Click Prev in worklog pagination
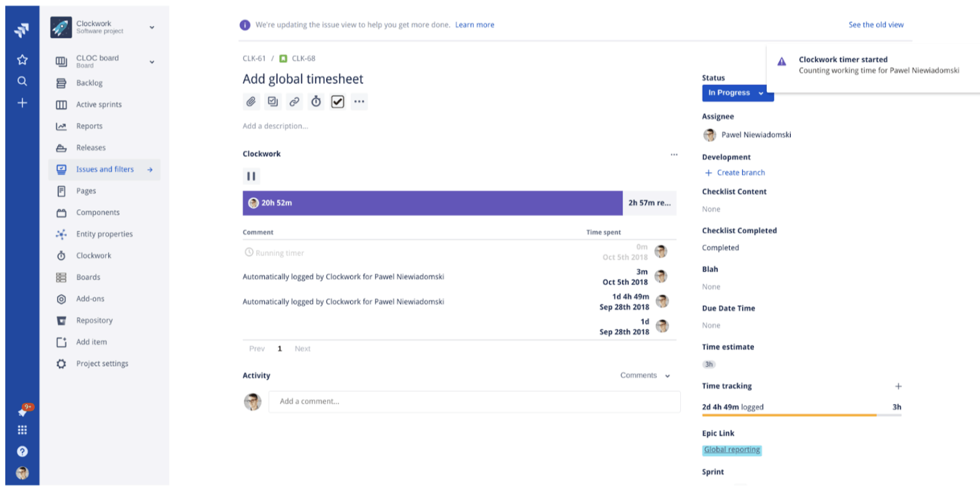Viewport: 980px width, 490px height. [257, 349]
